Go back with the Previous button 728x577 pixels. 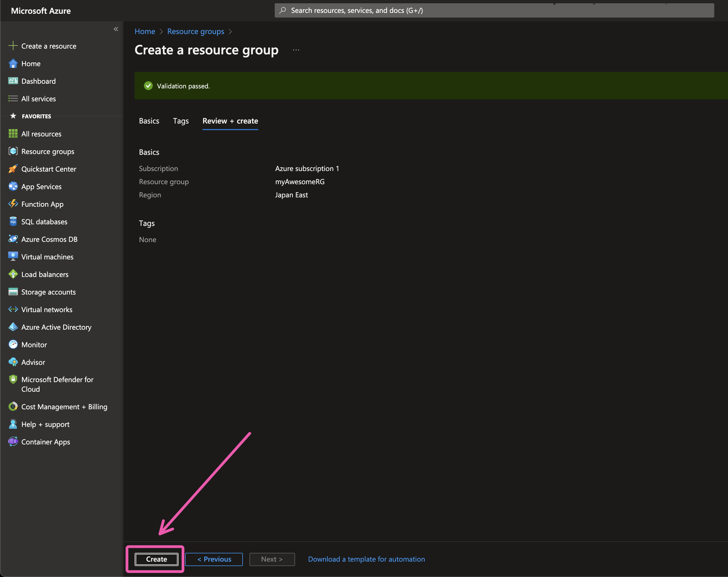(214, 559)
